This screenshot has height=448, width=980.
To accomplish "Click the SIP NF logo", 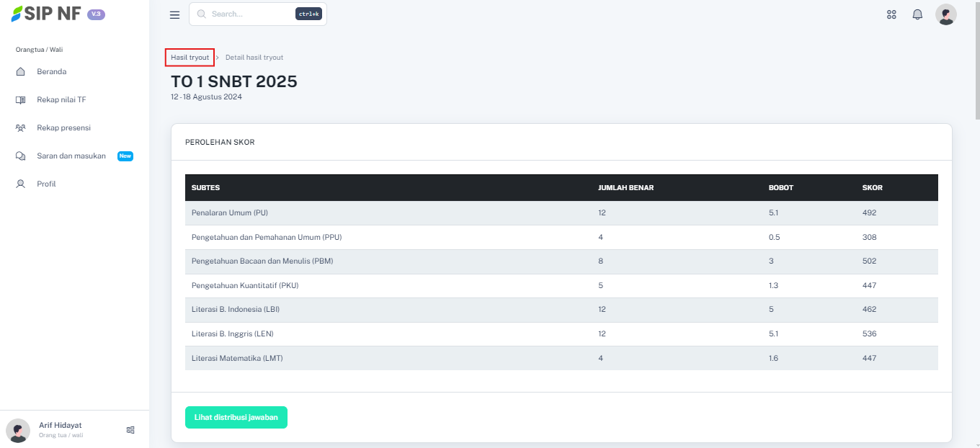I will click(x=46, y=14).
